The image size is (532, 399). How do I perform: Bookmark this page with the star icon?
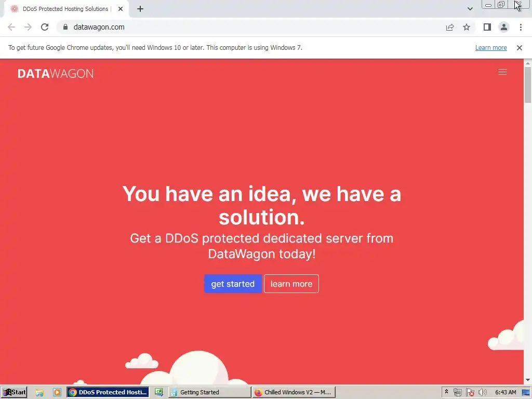point(467,27)
